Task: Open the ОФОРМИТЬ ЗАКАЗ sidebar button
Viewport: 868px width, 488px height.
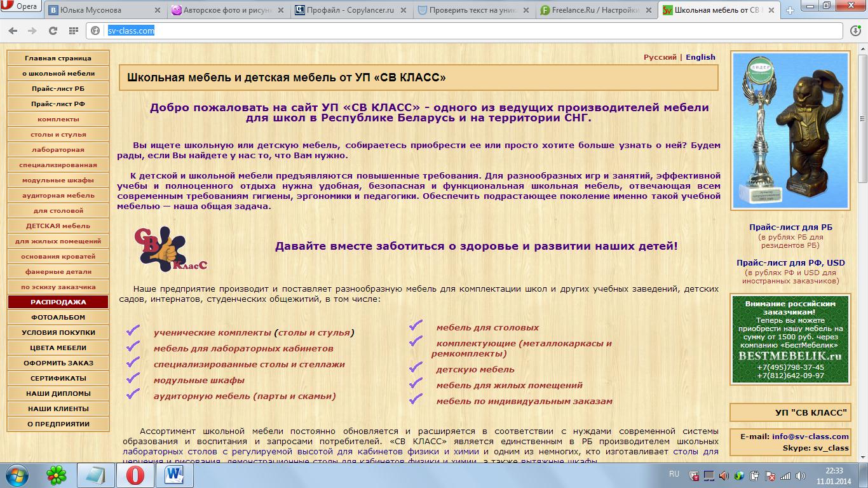Action: point(58,363)
